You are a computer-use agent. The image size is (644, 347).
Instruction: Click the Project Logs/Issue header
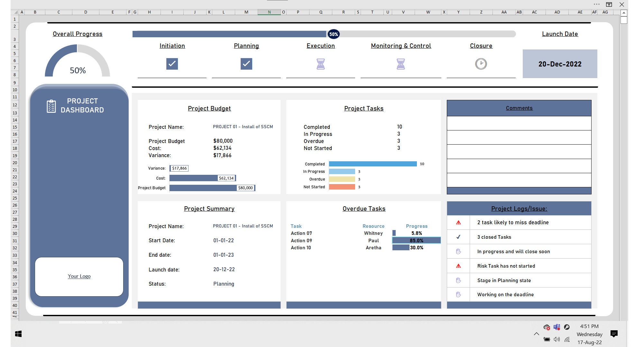point(519,209)
